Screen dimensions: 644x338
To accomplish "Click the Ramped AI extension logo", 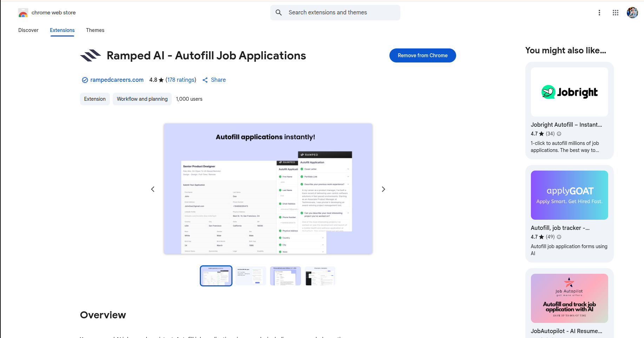I will pyautogui.click(x=91, y=55).
